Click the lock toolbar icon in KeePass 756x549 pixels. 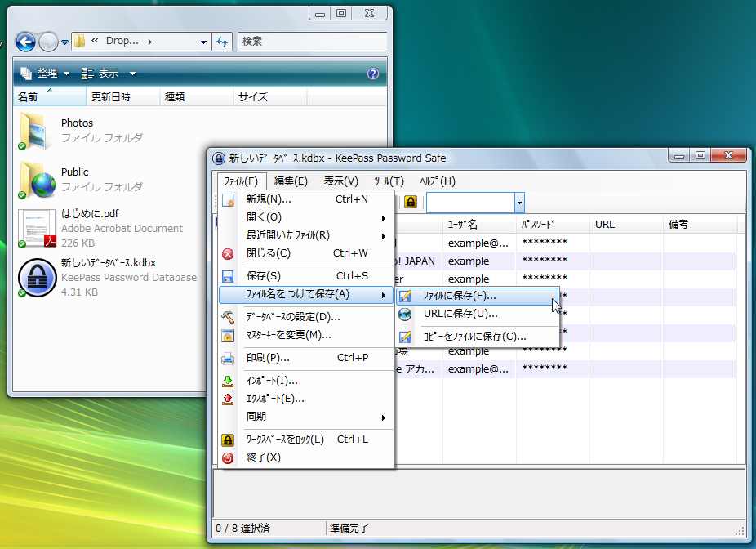coord(411,202)
